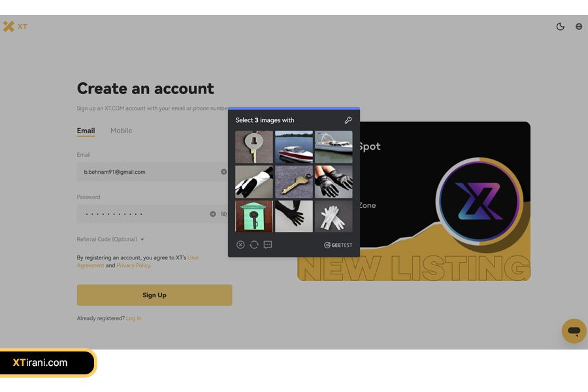
Task: Click the Log In link
Action: [134, 318]
